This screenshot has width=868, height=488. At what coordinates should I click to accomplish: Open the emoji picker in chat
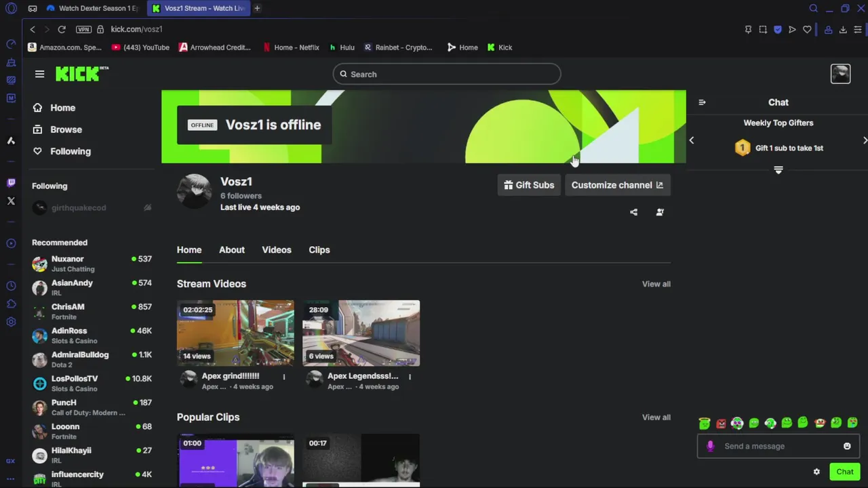click(x=847, y=446)
